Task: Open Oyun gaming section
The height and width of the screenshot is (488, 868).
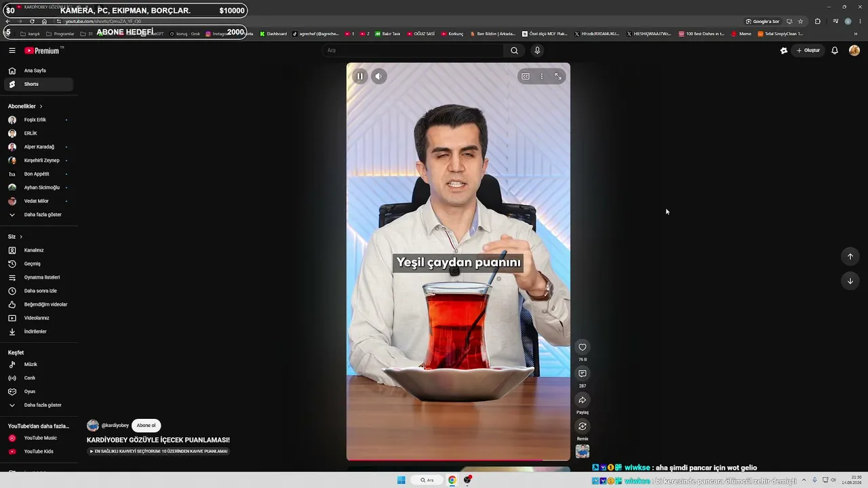Action: (38, 392)
